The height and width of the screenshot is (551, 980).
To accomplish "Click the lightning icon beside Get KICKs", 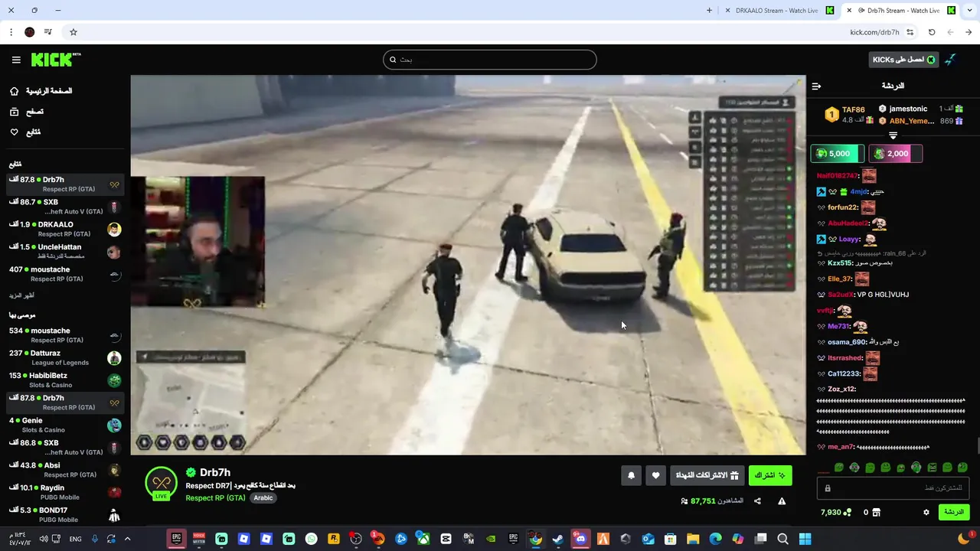I will pos(950,60).
